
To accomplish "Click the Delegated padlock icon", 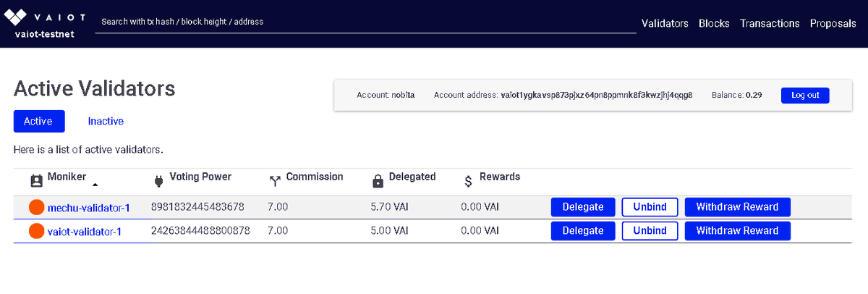I will tap(378, 181).
